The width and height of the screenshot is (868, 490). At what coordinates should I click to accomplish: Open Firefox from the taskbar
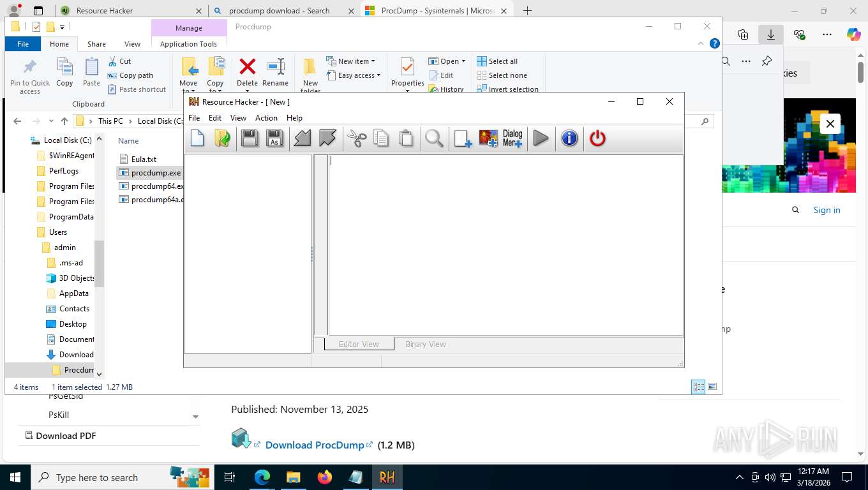tap(325, 477)
